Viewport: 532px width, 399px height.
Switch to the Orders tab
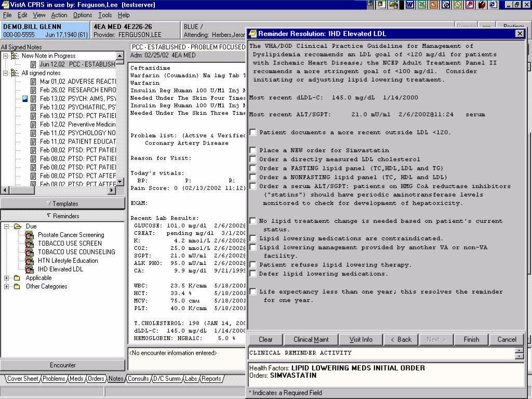tap(96, 379)
